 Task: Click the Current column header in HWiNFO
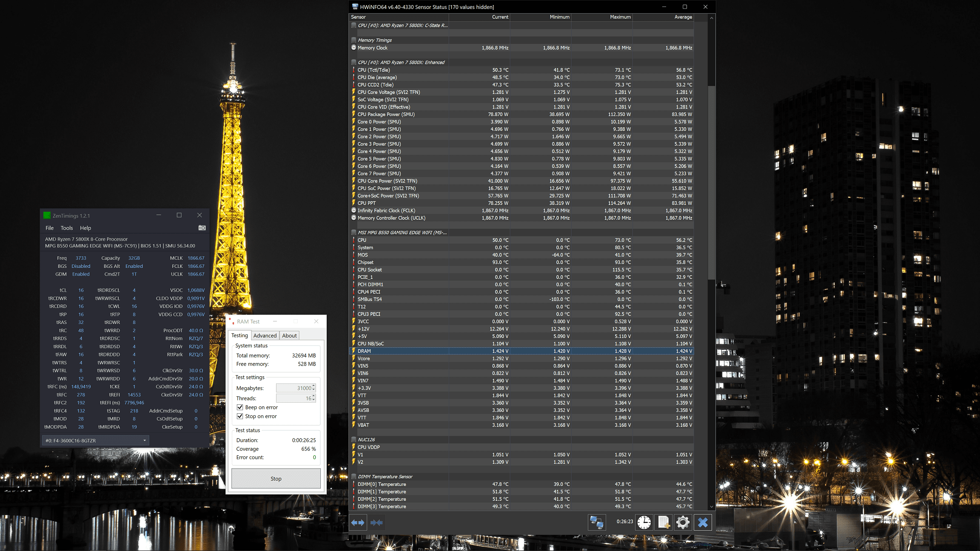tap(479, 17)
